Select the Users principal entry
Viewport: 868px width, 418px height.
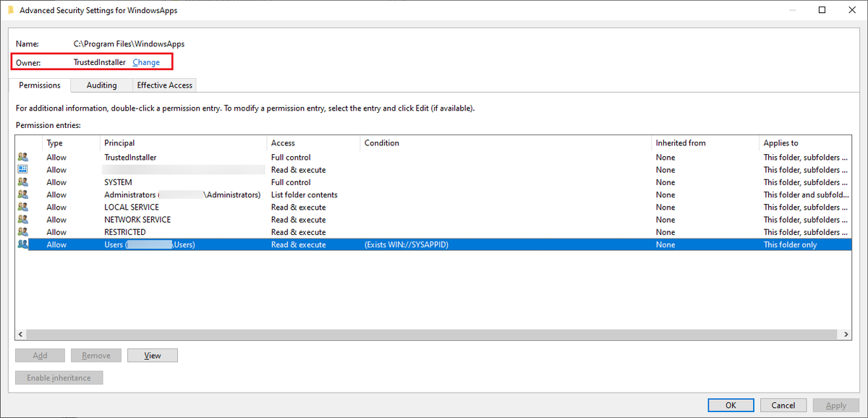[150, 244]
